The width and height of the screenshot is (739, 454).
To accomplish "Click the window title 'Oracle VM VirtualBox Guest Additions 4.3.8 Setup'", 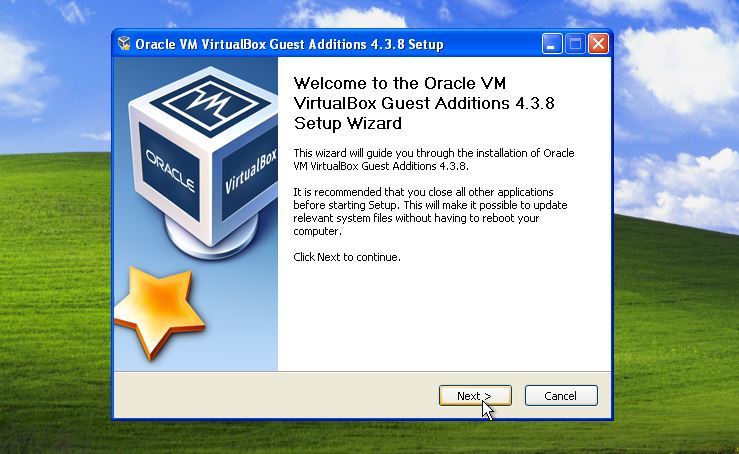I will 289,44.
